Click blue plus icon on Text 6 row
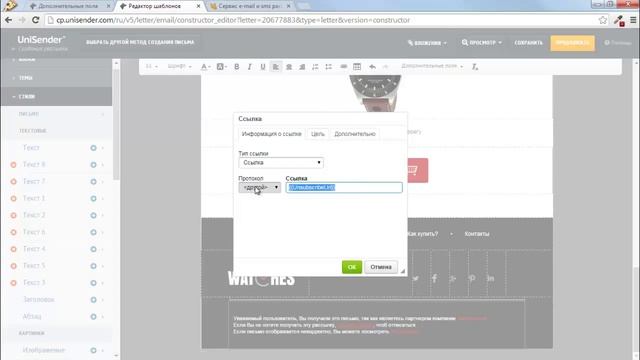The image size is (640, 360). (93, 232)
